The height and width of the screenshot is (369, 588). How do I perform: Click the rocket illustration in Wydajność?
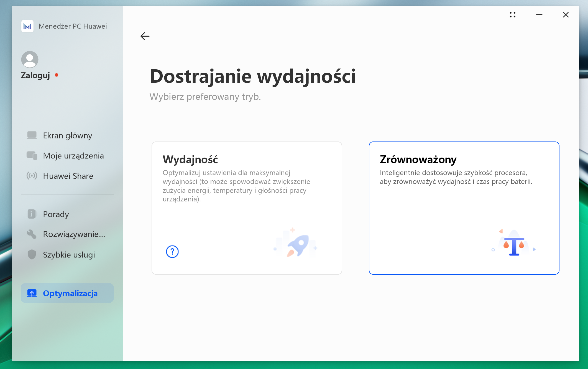coord(296,243)
